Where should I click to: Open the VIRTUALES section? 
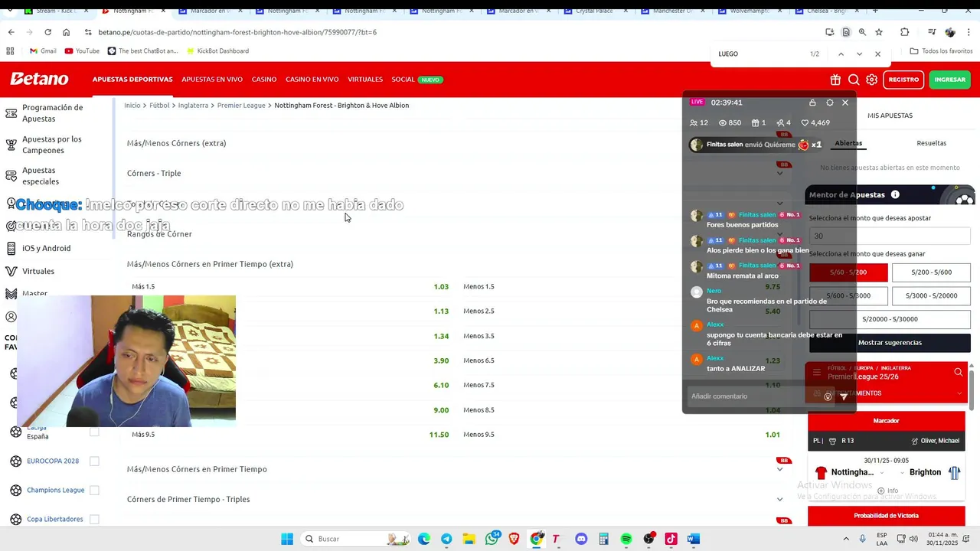point(365,80)
